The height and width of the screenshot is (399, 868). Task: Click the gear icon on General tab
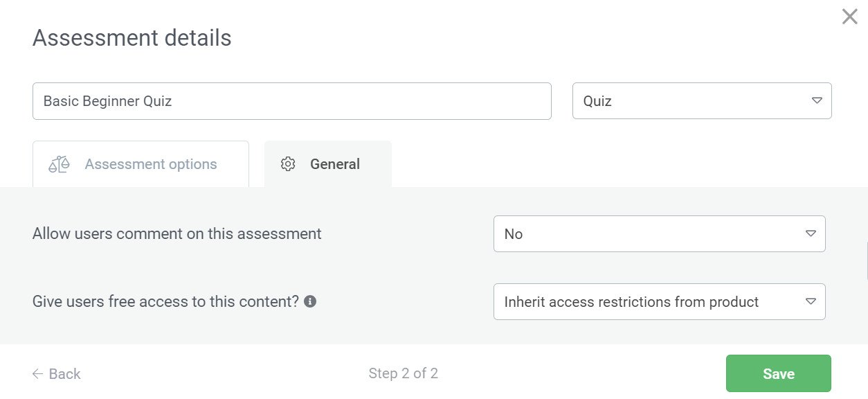(288, 164)
